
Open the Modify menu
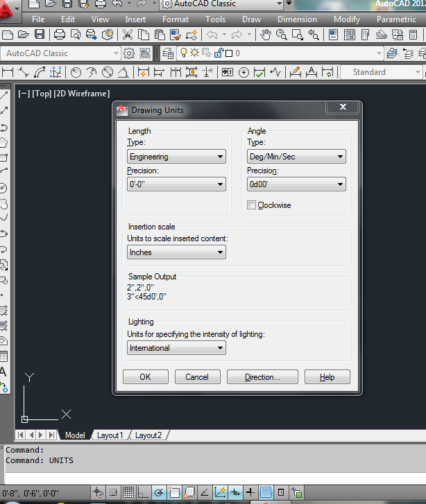click(x=346, y=19)
